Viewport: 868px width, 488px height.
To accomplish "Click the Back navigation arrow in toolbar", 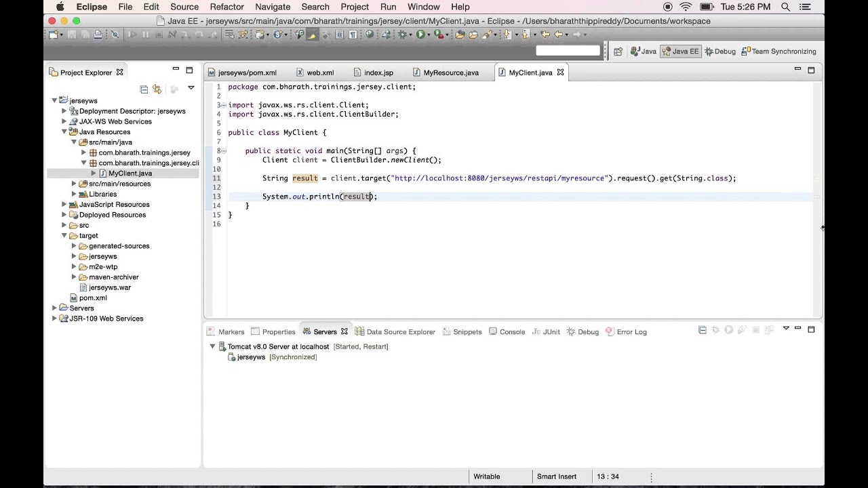I will [558, 34].
